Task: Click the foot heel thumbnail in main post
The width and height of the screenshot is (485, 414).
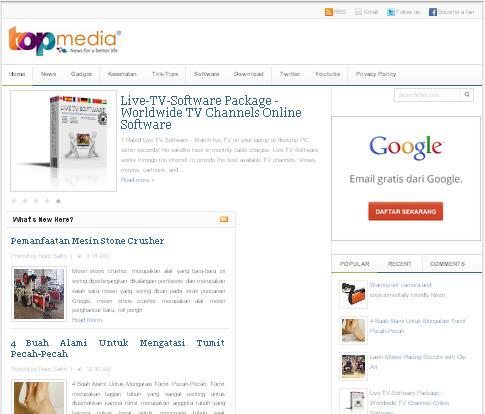Action: pos(39,397)
